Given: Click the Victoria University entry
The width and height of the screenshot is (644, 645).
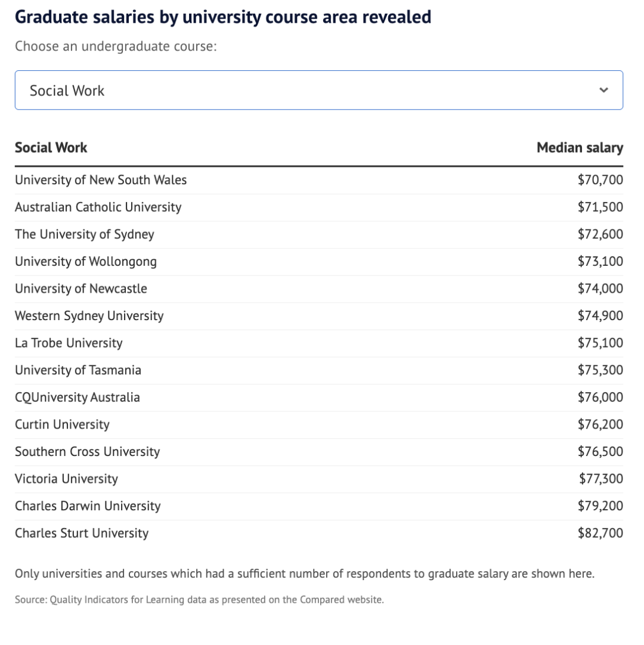Looking at the screenshot, I should tap(67, 479).
